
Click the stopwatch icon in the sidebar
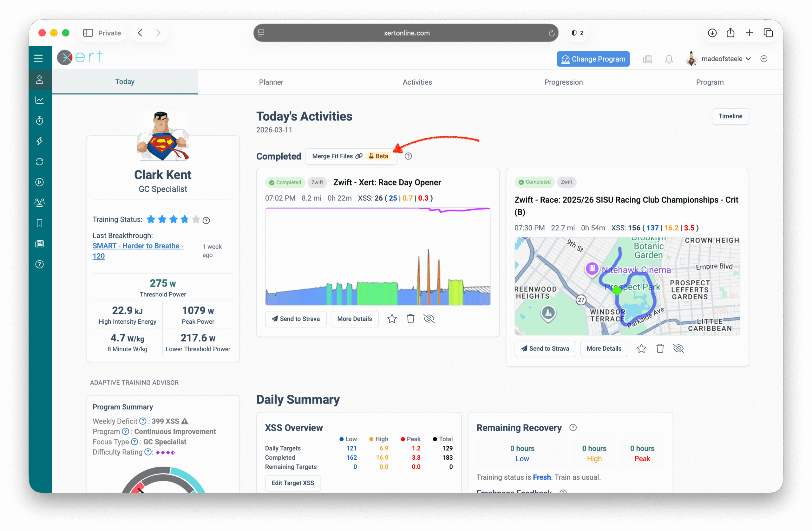(x=40, y=120)
